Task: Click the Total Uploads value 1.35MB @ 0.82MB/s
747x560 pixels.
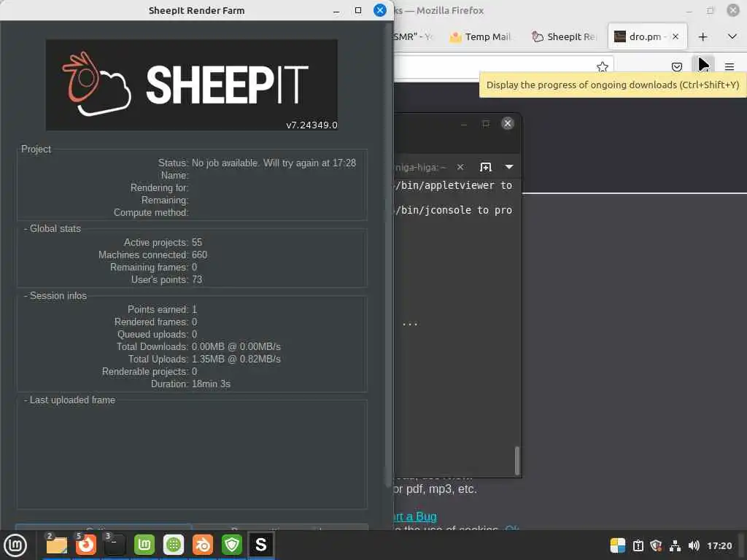Action: click(236, 359)
